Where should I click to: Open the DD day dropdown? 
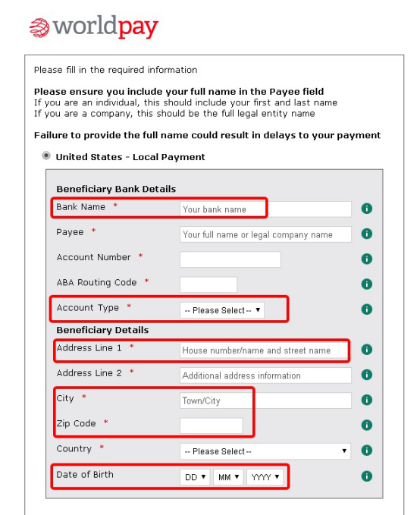(x=195, y=477)
